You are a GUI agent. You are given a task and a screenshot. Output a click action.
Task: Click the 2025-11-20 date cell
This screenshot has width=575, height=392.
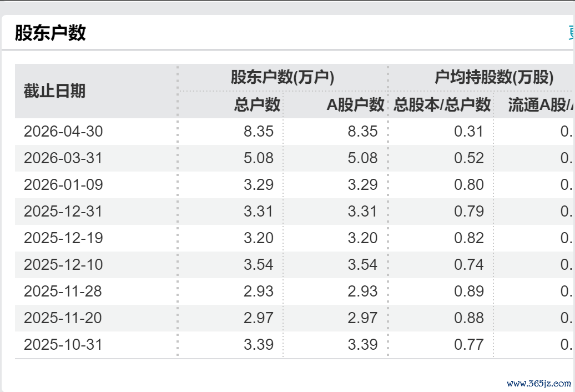coord(63,318)
